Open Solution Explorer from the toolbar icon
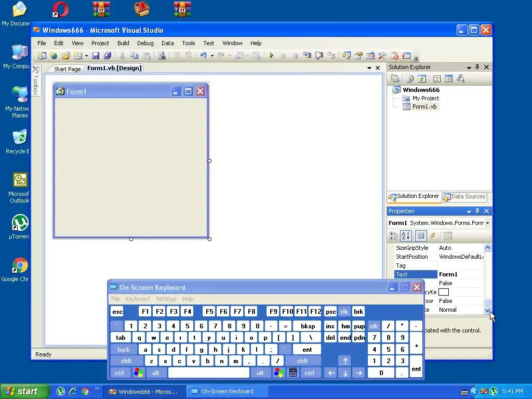532x399 pixels. pos(346,56)
